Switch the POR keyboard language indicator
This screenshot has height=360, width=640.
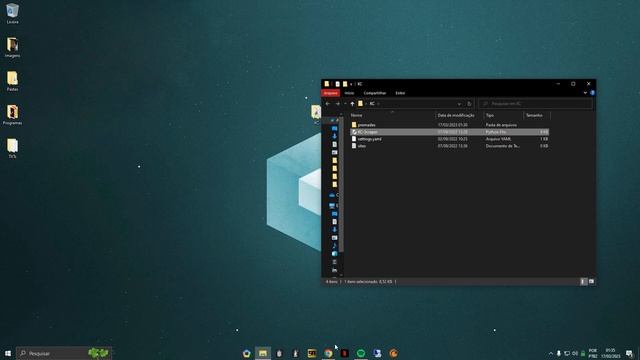(x=593, y=353)
